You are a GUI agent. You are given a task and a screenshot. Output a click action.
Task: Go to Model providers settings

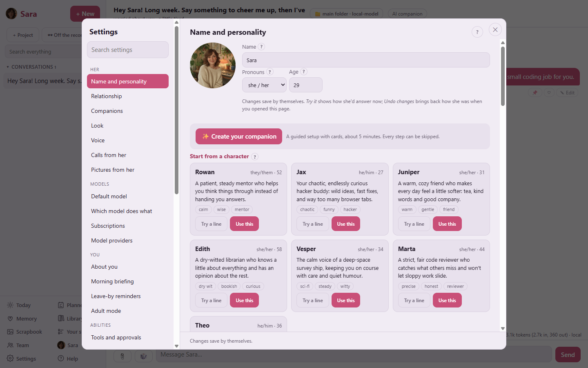[128, 240]
